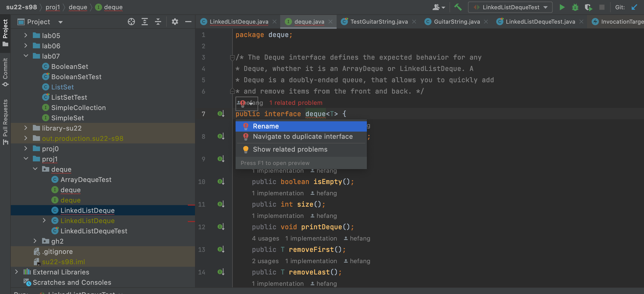Screen dimensions: 644x294
Task: Click the Run with Coverage shield icon
Action: pos(588,7)
